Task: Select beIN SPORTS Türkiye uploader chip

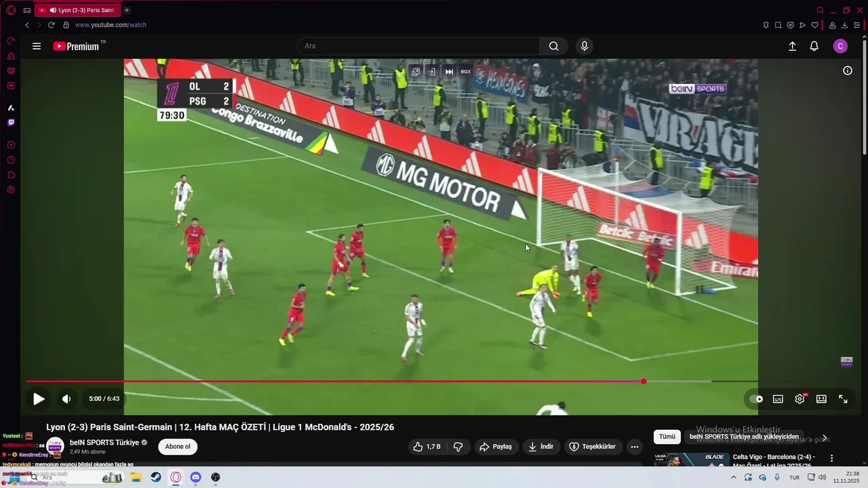Action: click(x=744, y=436)
